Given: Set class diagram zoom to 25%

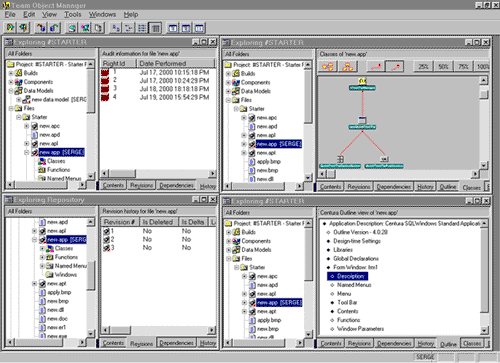Looking at the screenshot, I should 423,67.
